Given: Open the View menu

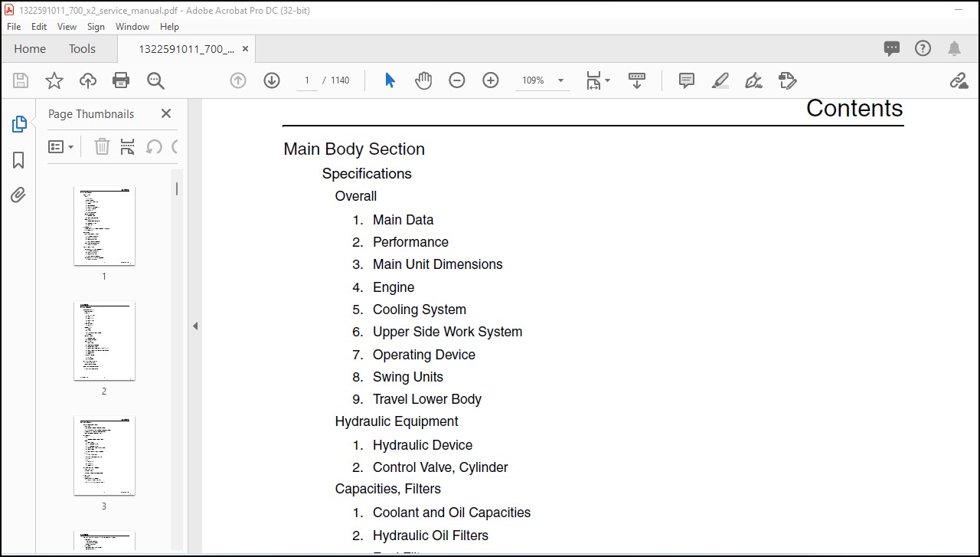Looking at the screenshot, I should tap(67, 26).
